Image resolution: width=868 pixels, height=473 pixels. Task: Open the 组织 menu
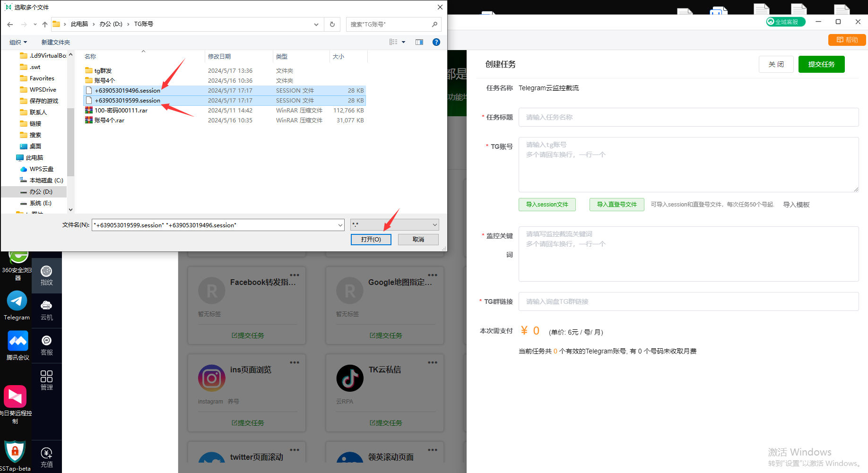point(18,42)
